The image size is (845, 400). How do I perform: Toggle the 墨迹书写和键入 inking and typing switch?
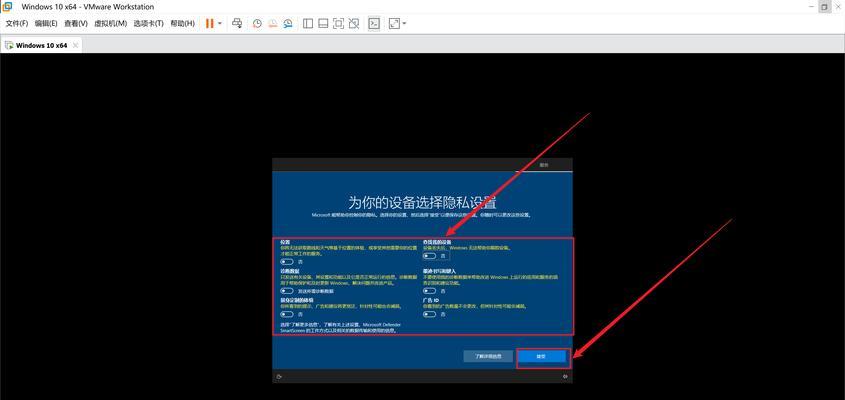tap(430, 291)
